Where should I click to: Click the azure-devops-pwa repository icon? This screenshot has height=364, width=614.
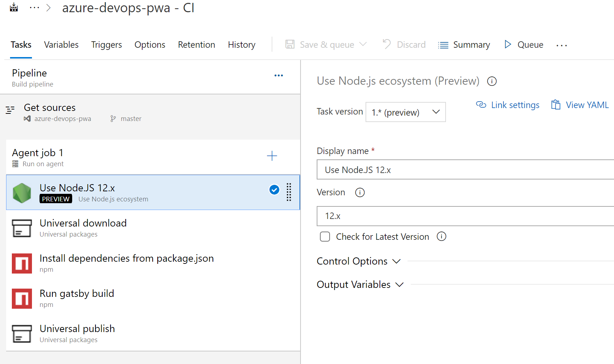pos(27,118)
